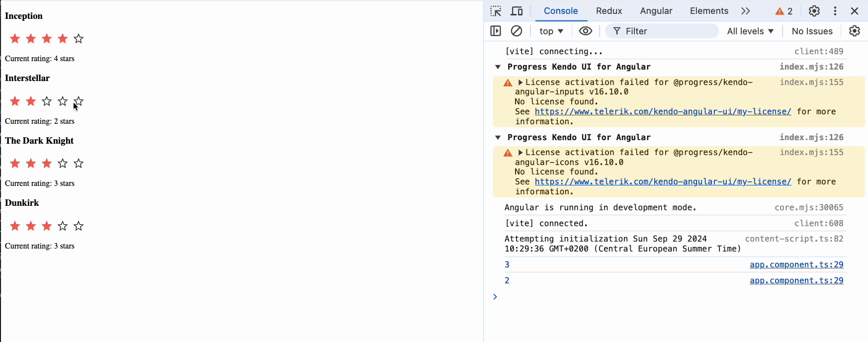Switch to the Elements tab
Screen dimensions: 868x342
(x=708, y=11)
